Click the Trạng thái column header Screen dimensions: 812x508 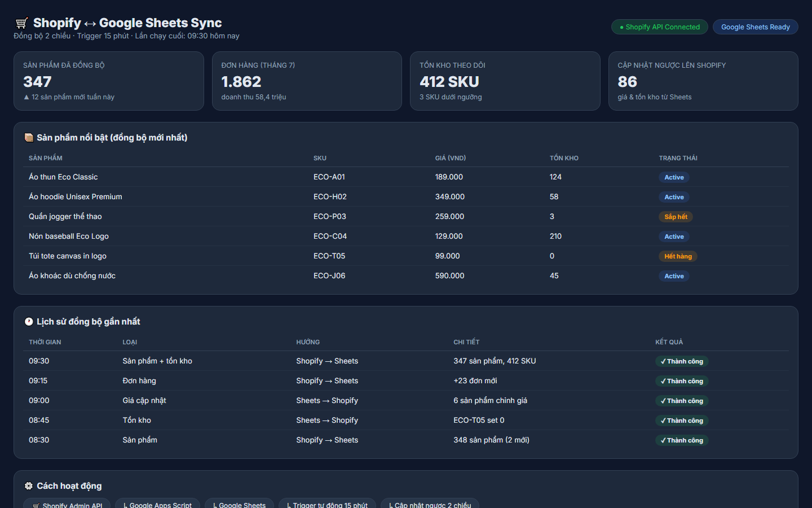tap(678, 158)
